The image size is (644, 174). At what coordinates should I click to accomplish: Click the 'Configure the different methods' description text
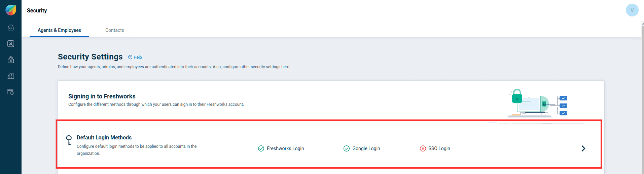[x=156, y=104]
